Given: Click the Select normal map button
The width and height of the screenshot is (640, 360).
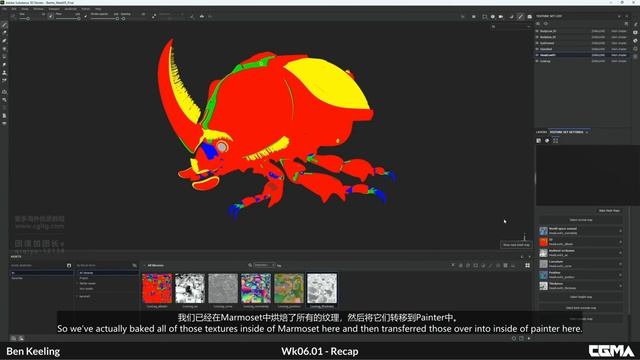Looking at the screenshot, I should coord(580,220).
